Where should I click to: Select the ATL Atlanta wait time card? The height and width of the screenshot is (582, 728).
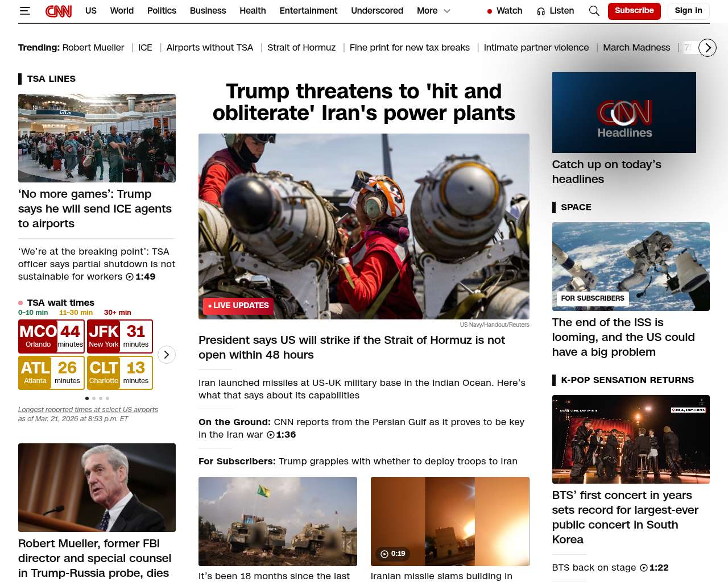(51, 373)
